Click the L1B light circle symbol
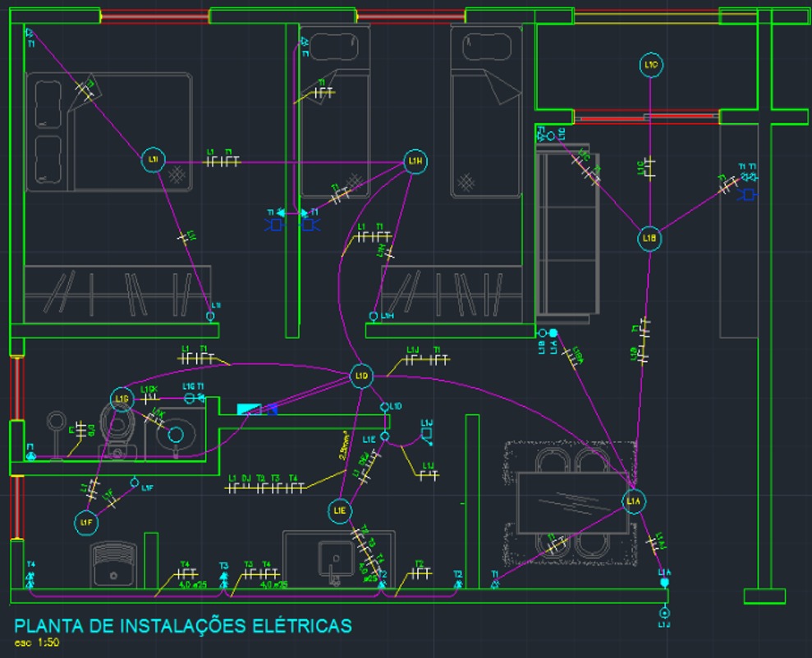812x658 pixels. click(649, 239)
